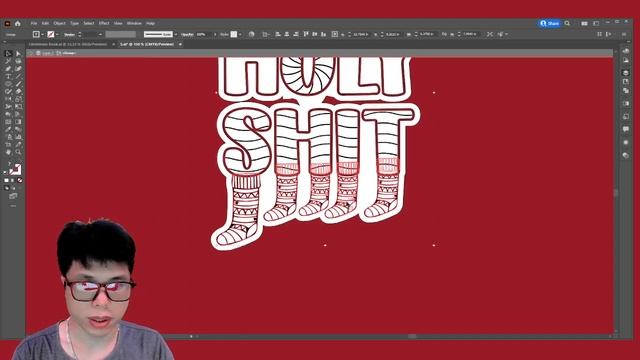This screenshot has height=360, width=640.
Task: Select the Selection tool
Action: 8,53
